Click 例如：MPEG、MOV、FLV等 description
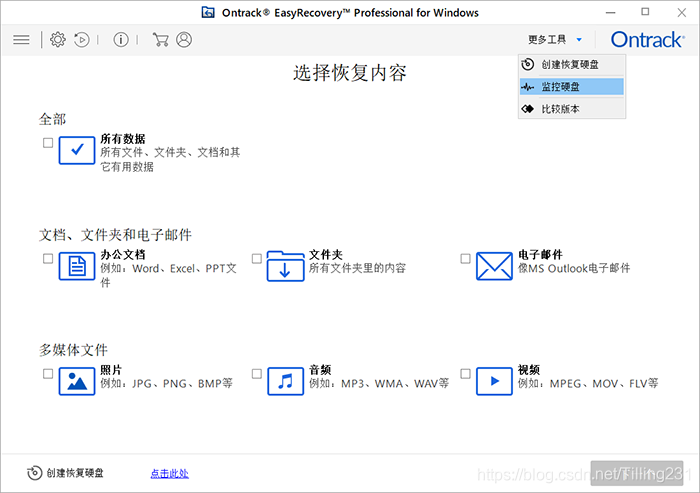 coord(588,384)
